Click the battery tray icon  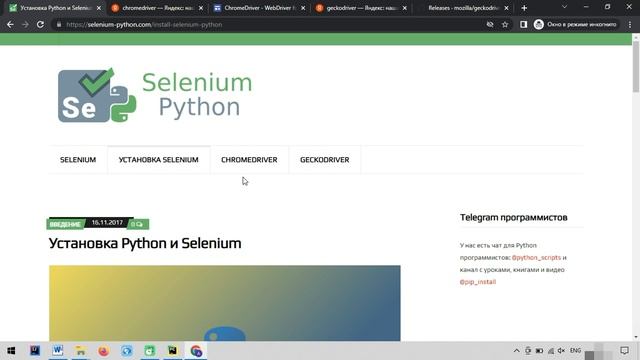coord(539,351)
